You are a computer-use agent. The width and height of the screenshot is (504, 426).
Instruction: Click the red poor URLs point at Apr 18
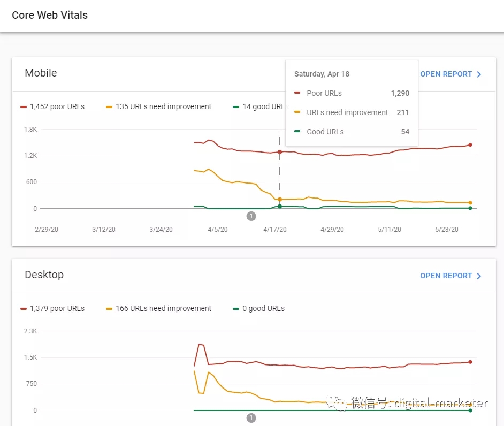280,152
